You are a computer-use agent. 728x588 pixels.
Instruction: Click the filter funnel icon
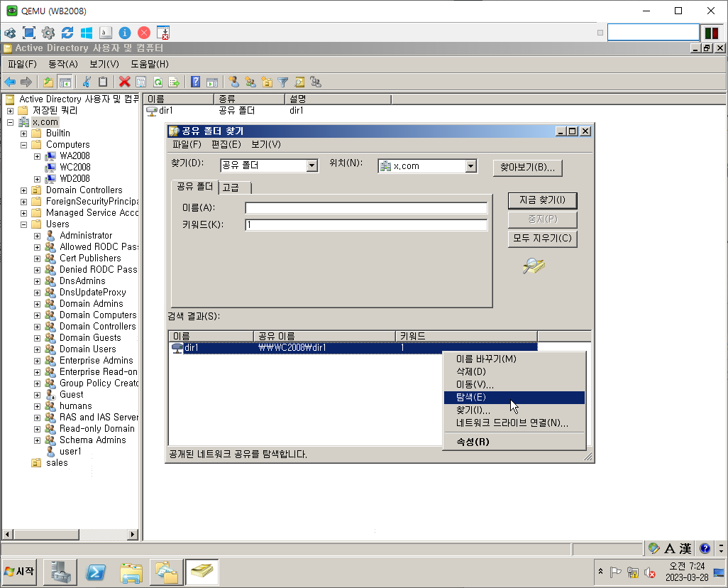pos(282,82)
